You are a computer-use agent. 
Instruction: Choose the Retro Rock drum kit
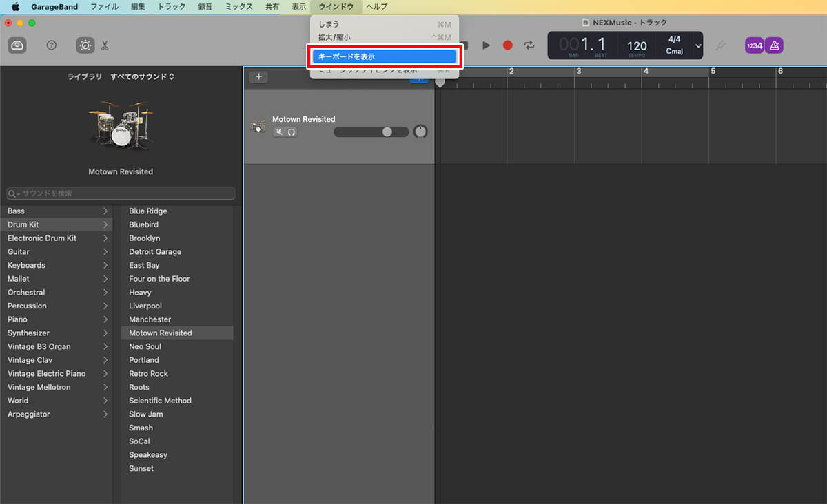tap(178, 373)
